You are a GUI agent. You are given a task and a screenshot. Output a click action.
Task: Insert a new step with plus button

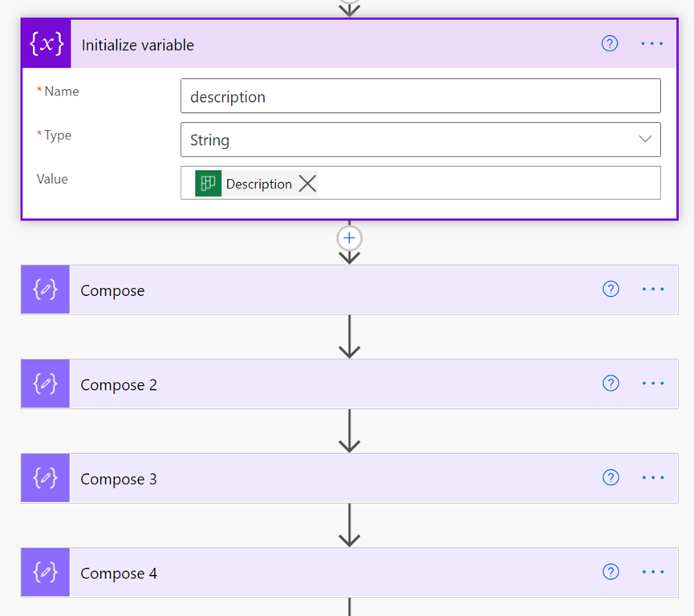click(x=350, y=238)
